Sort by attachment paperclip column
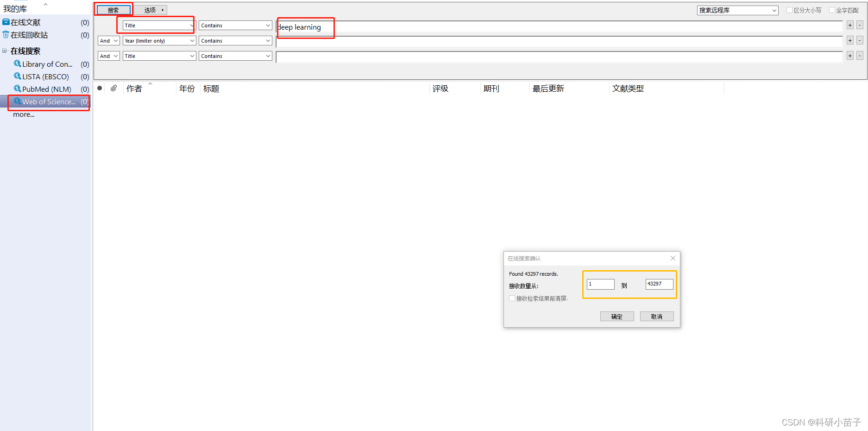This screenshot has height=431, width=868. tap(113, 88)
